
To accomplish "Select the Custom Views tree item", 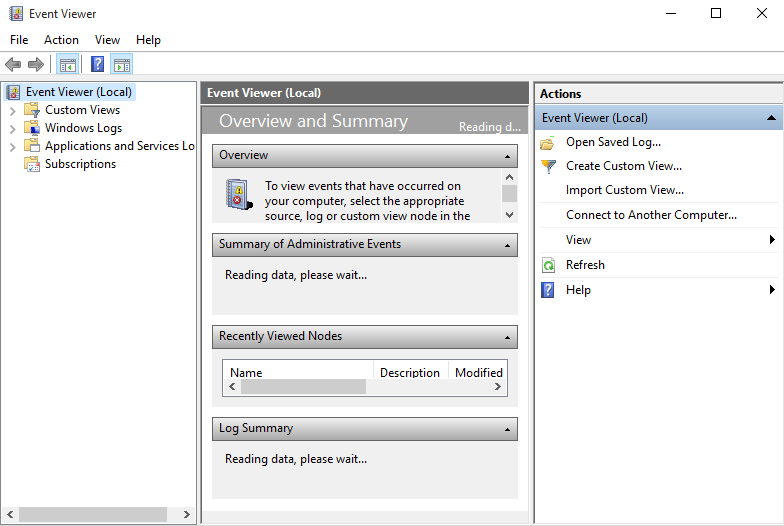I will (82, 110).
